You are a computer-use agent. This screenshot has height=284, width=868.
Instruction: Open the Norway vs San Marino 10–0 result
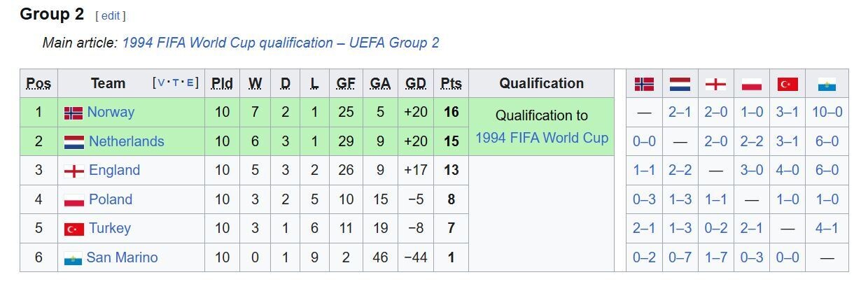click(827, 113)
